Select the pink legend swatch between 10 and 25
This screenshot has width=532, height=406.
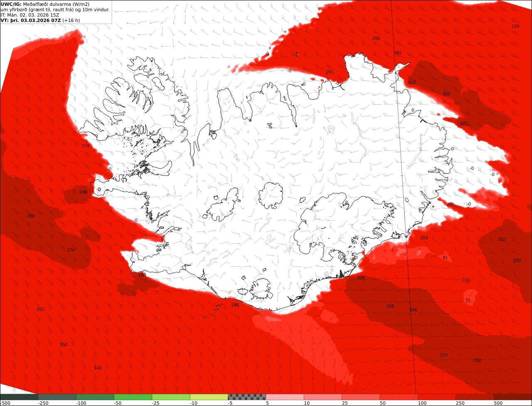click(x=323, y=397)
